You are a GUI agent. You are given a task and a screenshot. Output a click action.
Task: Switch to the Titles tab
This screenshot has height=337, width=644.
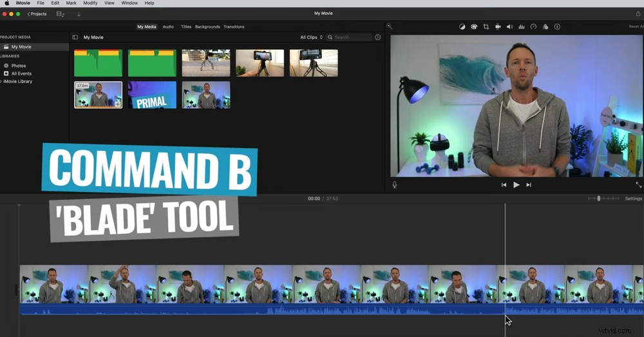tap(186, 26)
